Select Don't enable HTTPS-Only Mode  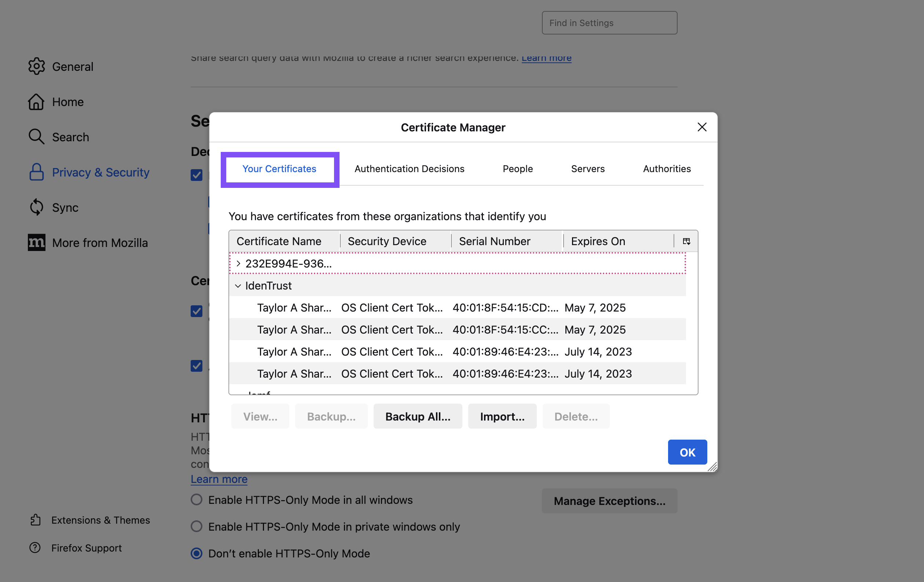pyautogui.click(x=197, y=553)
